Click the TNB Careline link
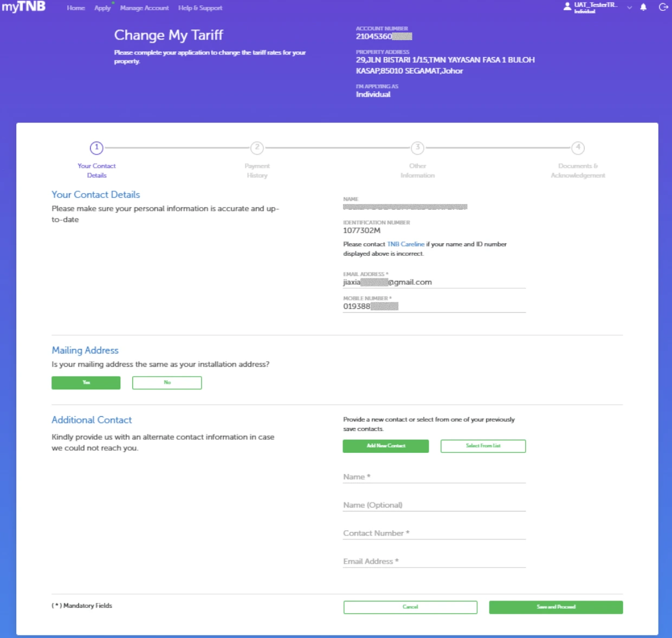Viewport: 672px width, 638px height. point(405,244)
